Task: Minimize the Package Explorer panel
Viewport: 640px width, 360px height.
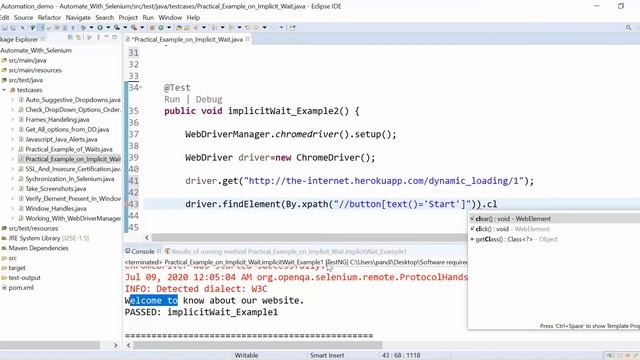Action: point(107,38)
